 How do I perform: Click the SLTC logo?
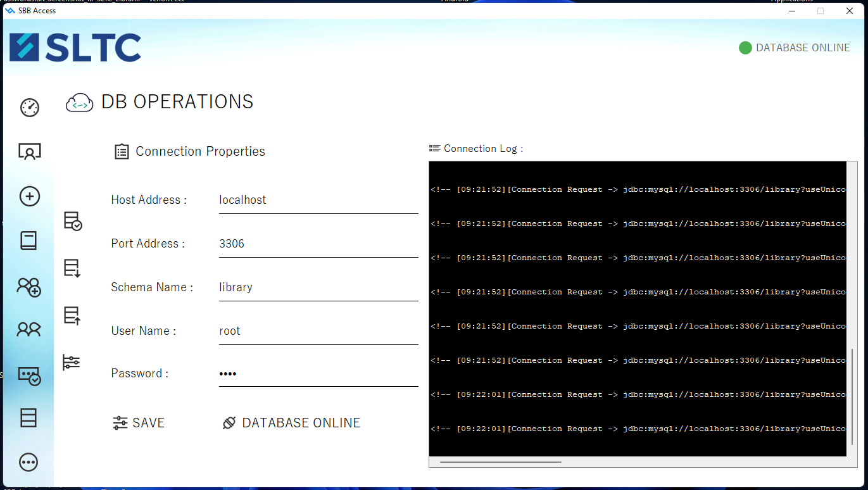75,47
